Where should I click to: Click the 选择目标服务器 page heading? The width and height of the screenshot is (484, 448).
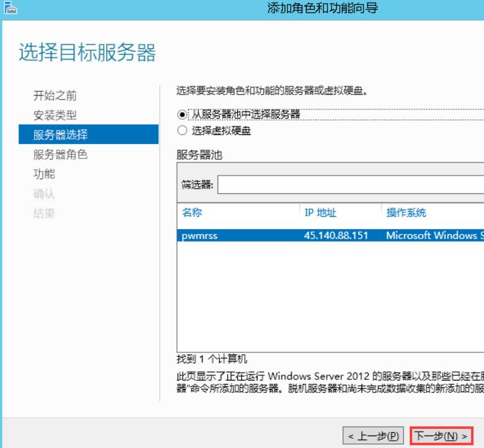(87, 52)
